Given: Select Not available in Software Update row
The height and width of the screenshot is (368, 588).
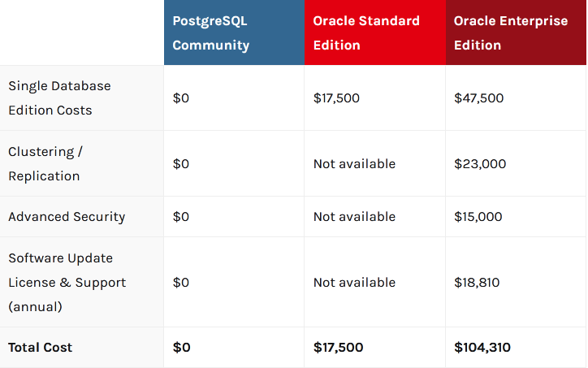Looking at the screenshot, I should click(x=354, y=282).
